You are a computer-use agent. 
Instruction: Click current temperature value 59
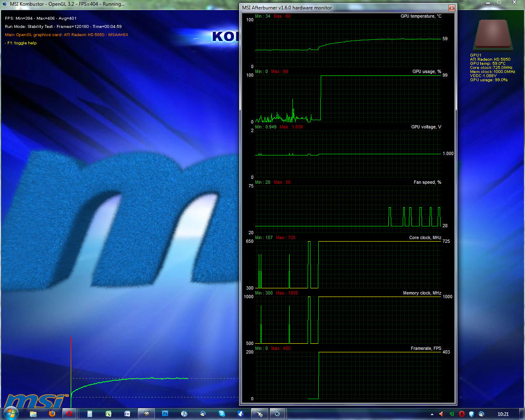[x=445, y=39]
